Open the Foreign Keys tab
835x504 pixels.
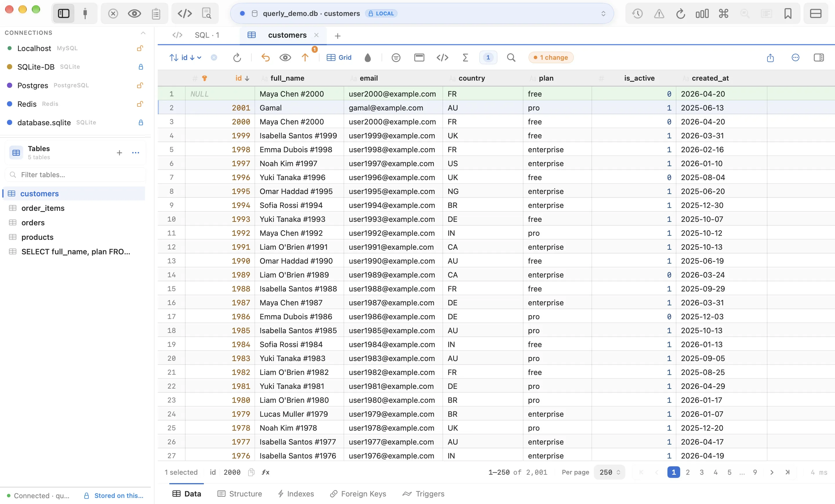tap(358, 494)
